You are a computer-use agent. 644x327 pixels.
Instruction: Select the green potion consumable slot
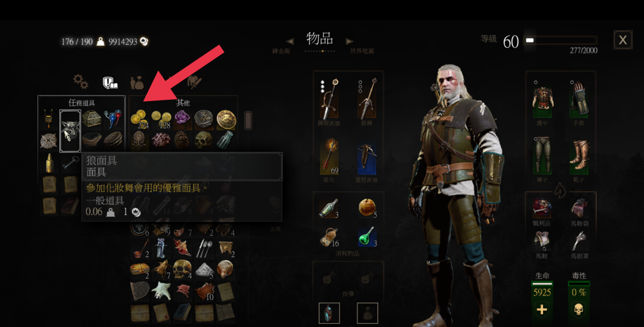coord(367,237)
